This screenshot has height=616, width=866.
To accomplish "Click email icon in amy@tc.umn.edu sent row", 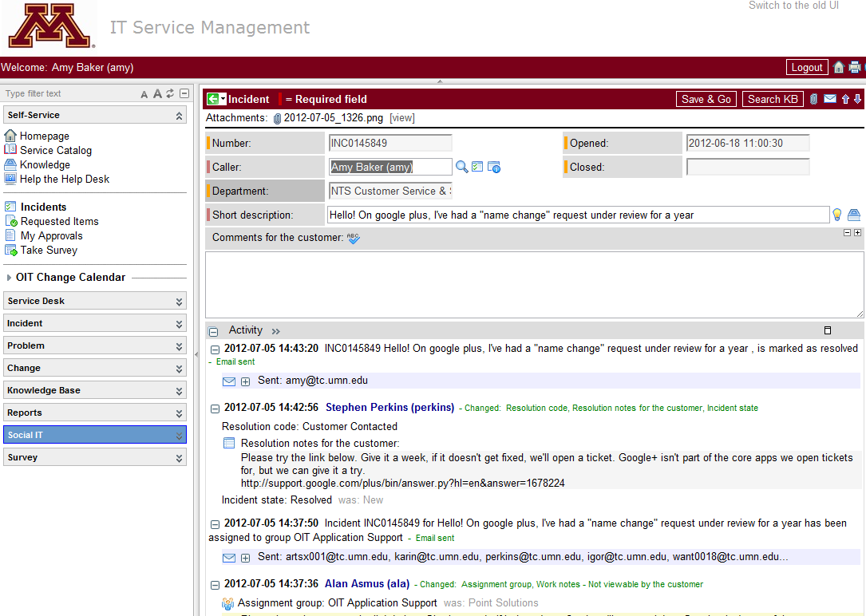I will (228, 381).
